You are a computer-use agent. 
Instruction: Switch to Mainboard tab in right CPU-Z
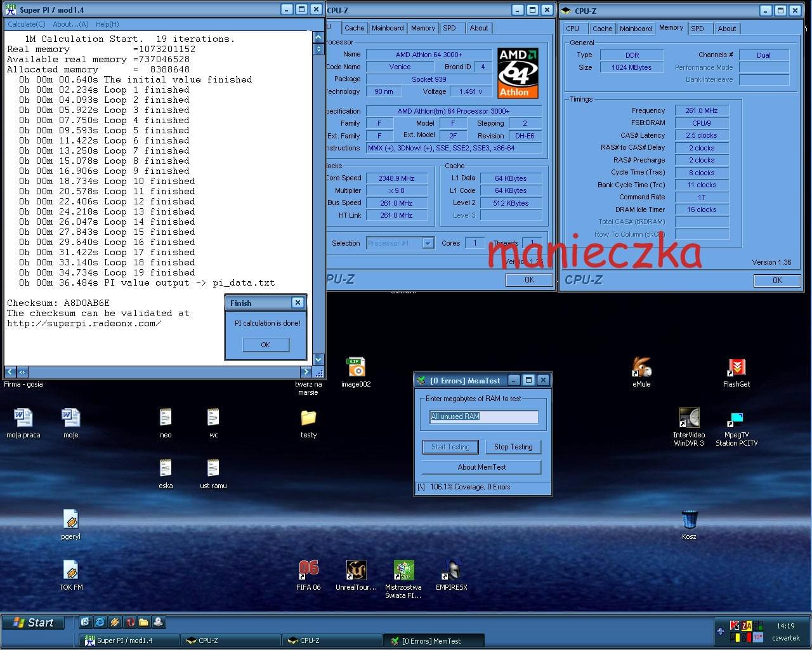click(x=636, y=29)
